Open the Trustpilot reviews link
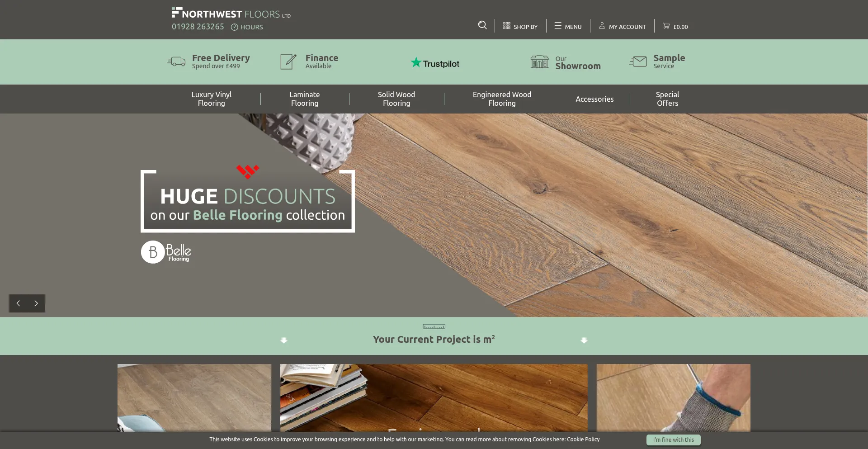The image size is (868, 449). [435, 63]
